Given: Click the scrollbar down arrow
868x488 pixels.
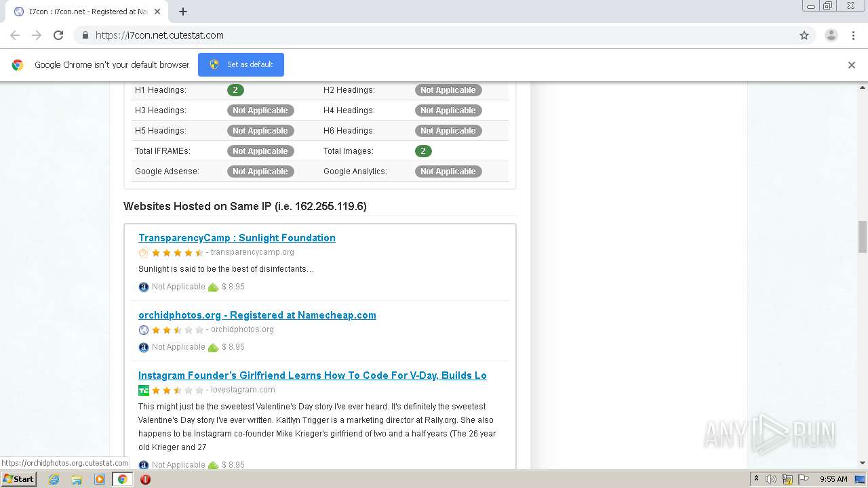Looking at the screenshot, I should 863,464.
